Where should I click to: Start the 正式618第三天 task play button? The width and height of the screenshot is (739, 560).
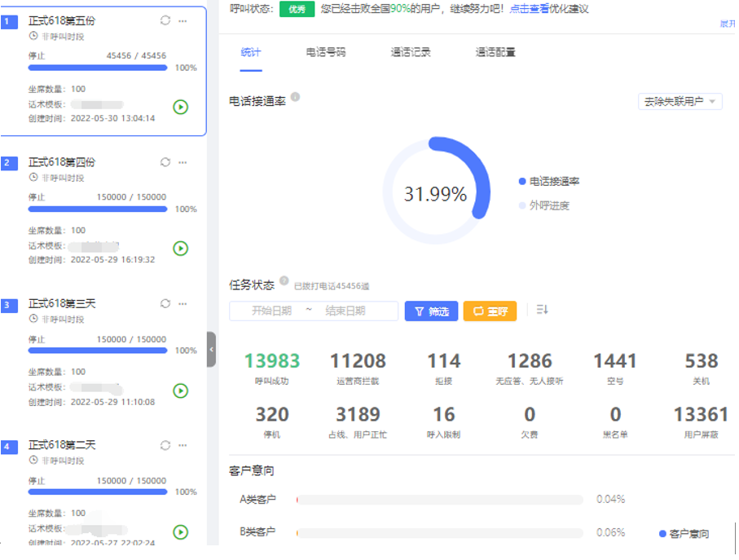pyautogui.click(x=181, y=390)
